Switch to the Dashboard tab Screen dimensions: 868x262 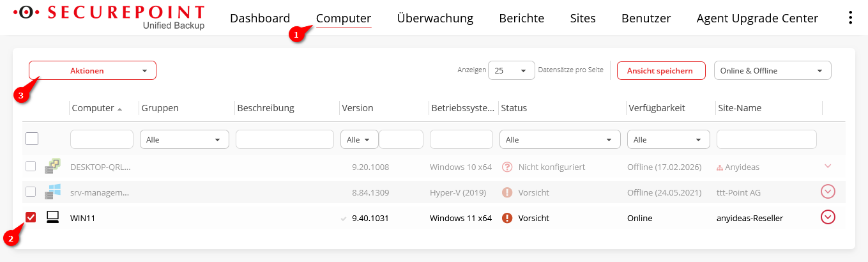click(260, 19)
